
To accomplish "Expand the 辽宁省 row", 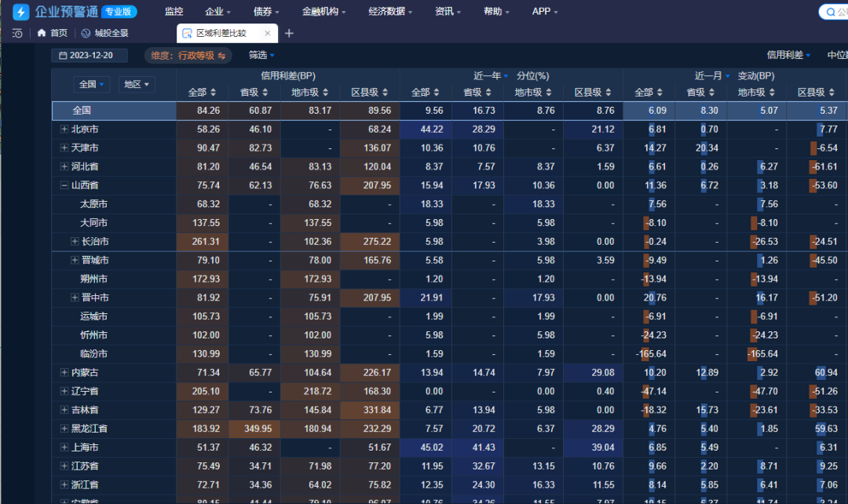I will tap(64, 391).
